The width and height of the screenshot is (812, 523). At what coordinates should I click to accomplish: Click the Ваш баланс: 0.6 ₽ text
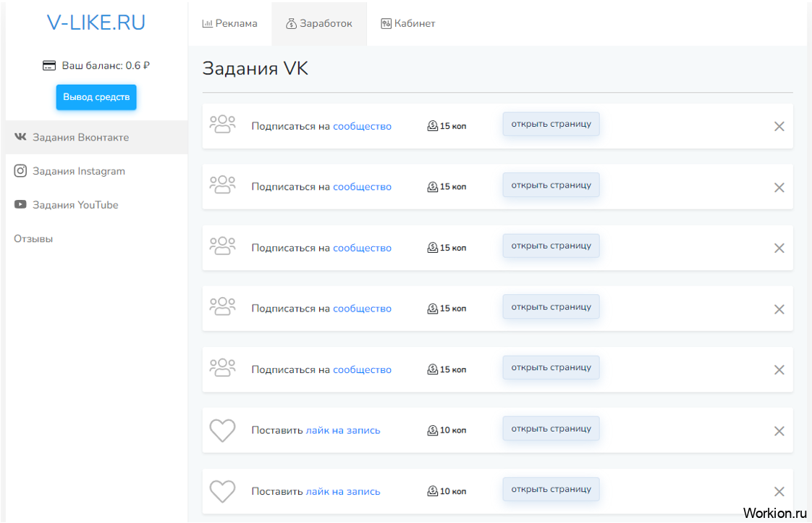click(x=106, y=66)
